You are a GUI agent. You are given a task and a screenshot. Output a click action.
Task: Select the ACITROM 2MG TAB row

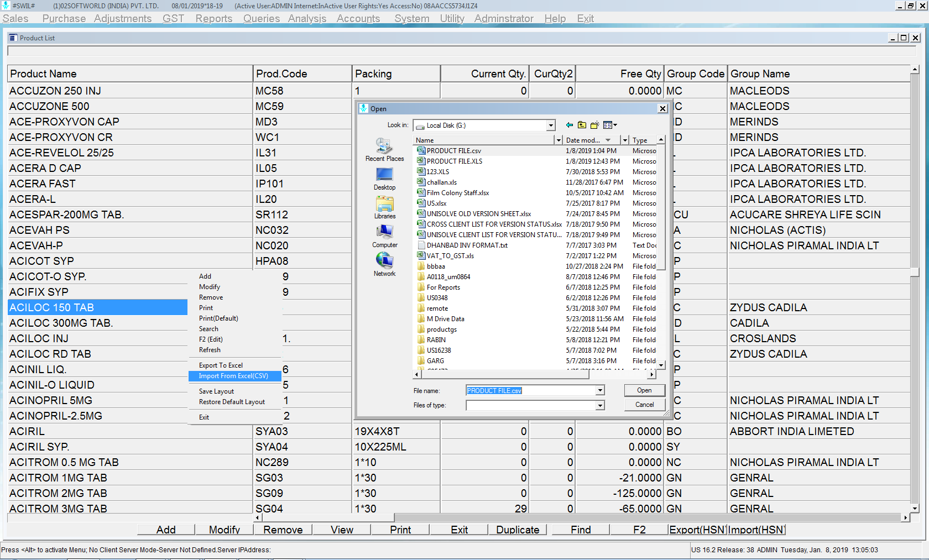point(459,493)
